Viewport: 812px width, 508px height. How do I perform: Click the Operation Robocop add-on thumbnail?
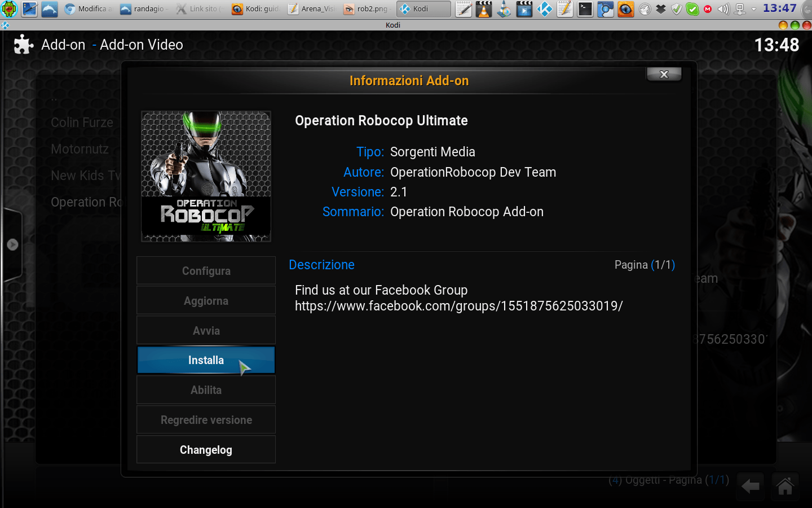(x=206, y=176)
